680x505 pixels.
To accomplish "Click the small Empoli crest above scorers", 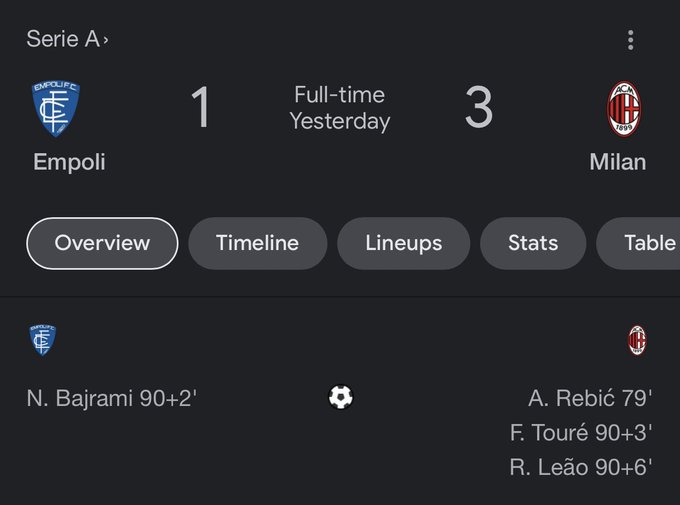I will tap(42, 340).
